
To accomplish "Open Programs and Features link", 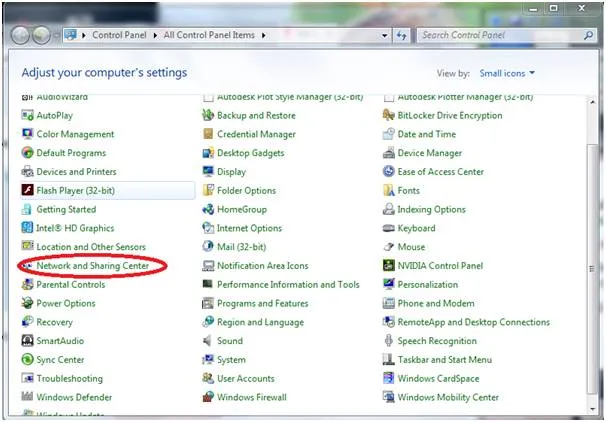I will (x=262, y=303).
